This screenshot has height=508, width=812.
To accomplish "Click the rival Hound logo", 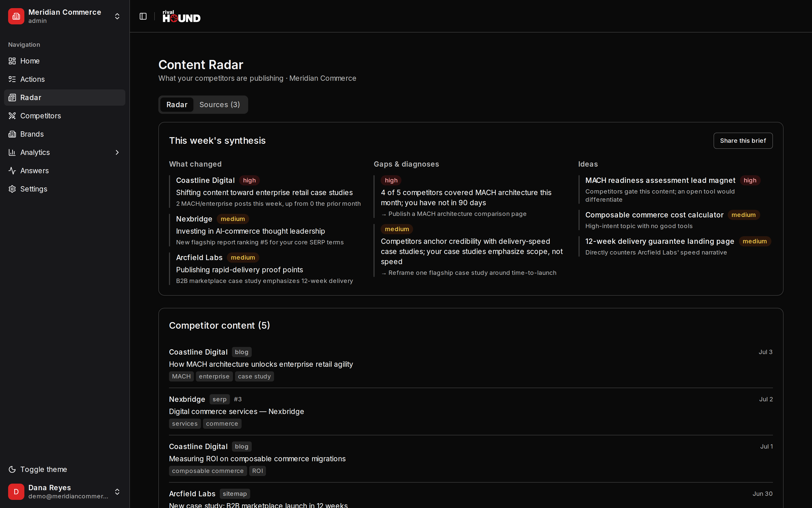I will point(181,16).
